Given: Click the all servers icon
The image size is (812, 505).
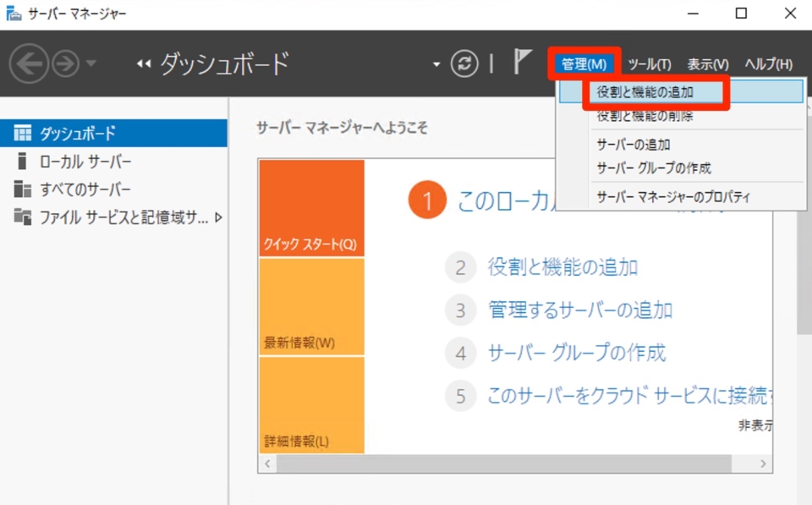Looking at the screenshot, I should coord(22,189).
